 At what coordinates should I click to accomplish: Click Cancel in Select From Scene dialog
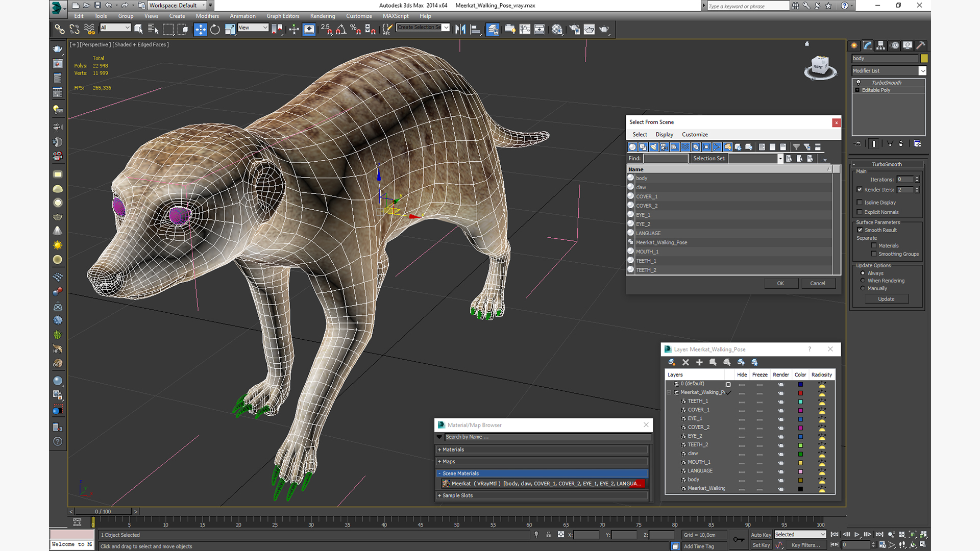click(x=818, y=284)
